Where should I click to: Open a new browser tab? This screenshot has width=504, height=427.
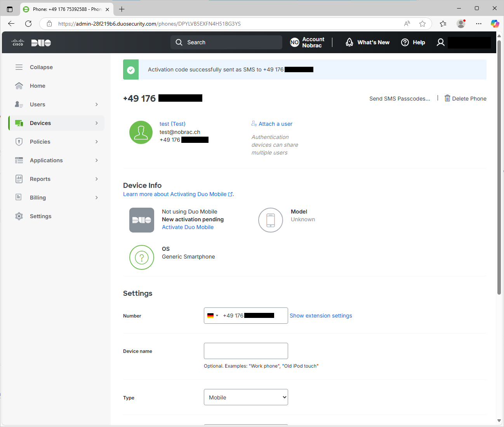[122, 9]
